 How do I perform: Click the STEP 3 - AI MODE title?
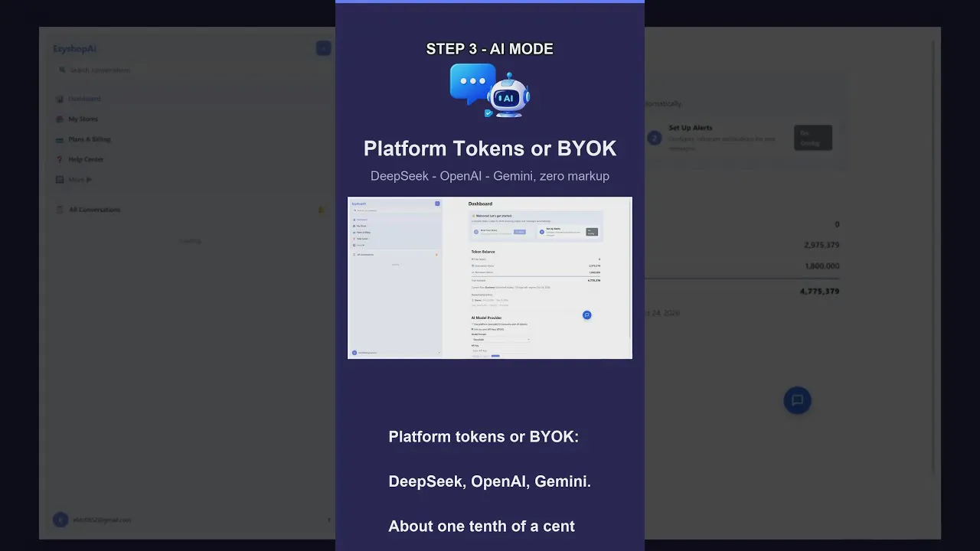(490, 49)
